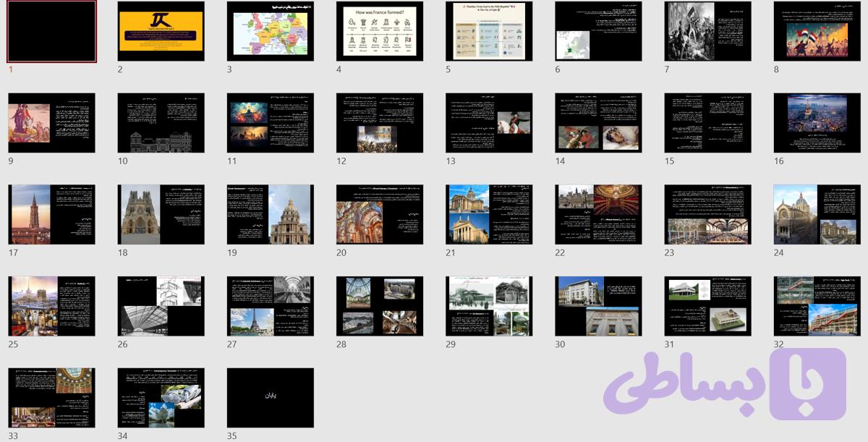Open slide 17 with the brick tower photo

coord(51,214)
